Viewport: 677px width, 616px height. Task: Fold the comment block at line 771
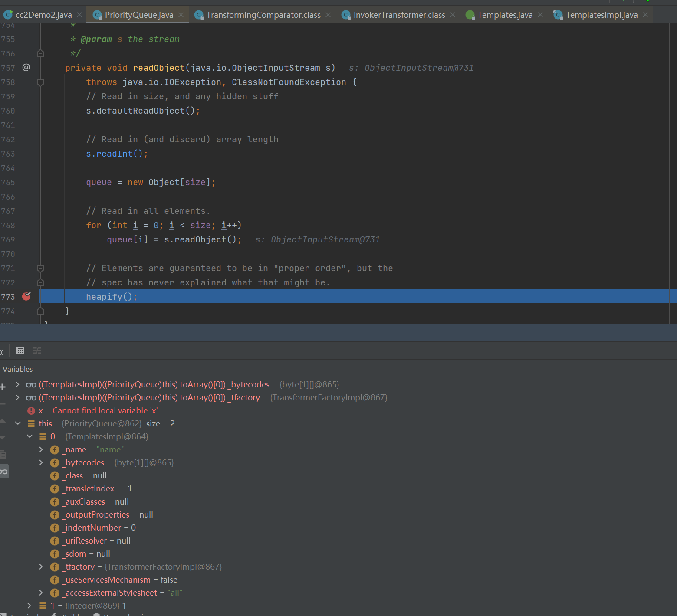pos(40,268)
